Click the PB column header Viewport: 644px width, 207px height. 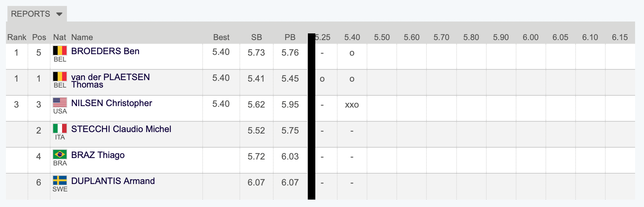290,37
